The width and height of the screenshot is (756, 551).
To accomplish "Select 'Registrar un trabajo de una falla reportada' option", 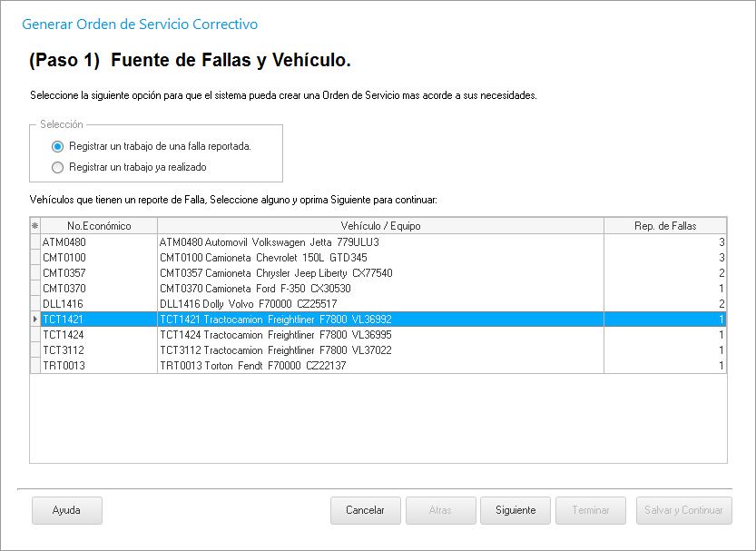I will 58,146.
